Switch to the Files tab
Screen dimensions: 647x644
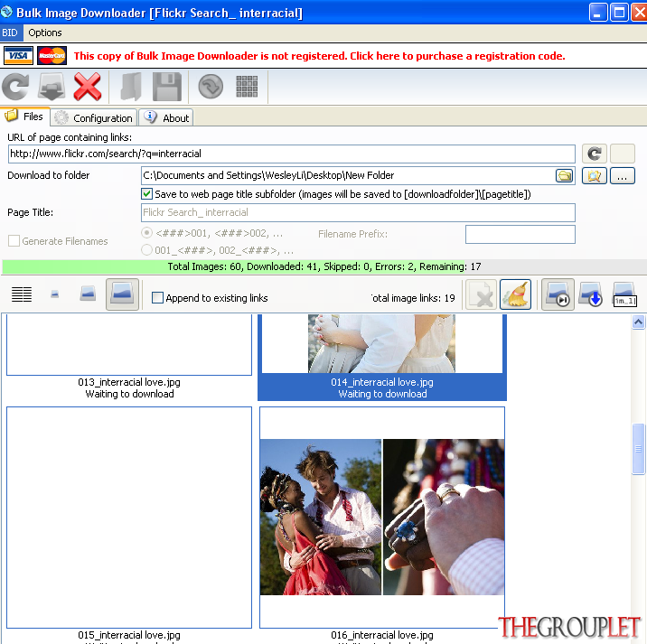coord(25,117)
